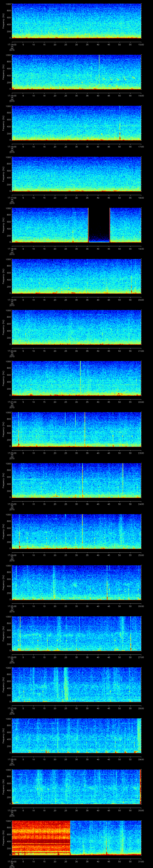
Task: Select the spectrogram panel starting at 17:25:00
Action: click(76, 583)
